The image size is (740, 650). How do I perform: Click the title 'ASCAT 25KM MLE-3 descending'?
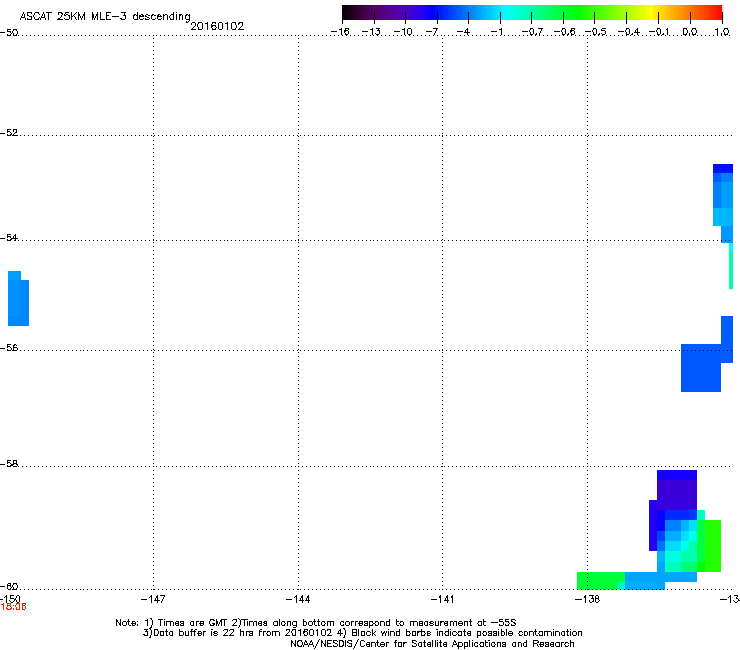[x=105, y=17]
